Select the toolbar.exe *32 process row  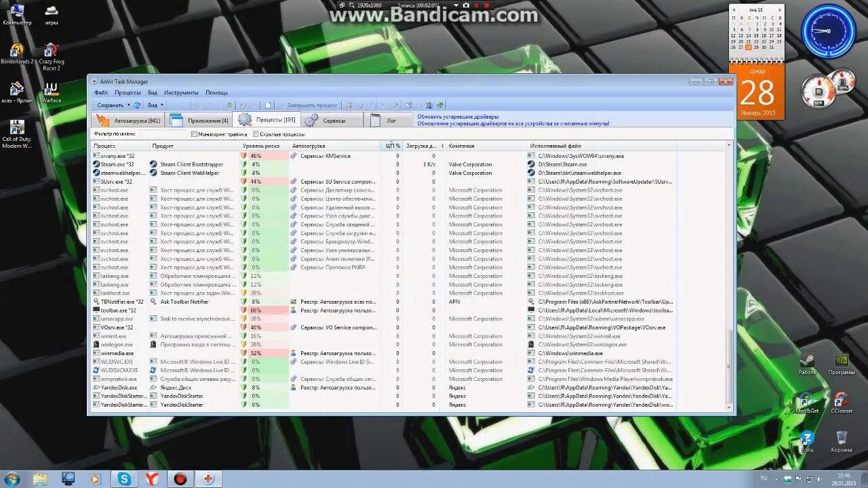pos(384,310)
